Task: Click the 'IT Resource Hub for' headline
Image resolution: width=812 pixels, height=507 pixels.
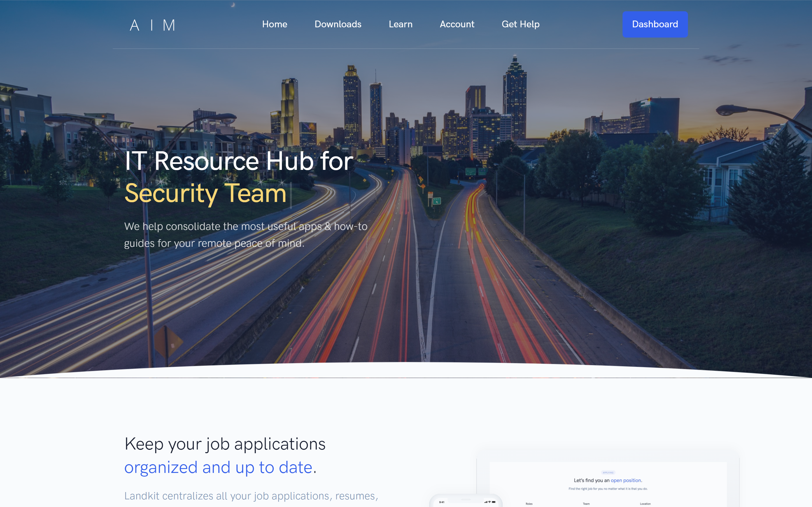Action: [x=239, y=161]
